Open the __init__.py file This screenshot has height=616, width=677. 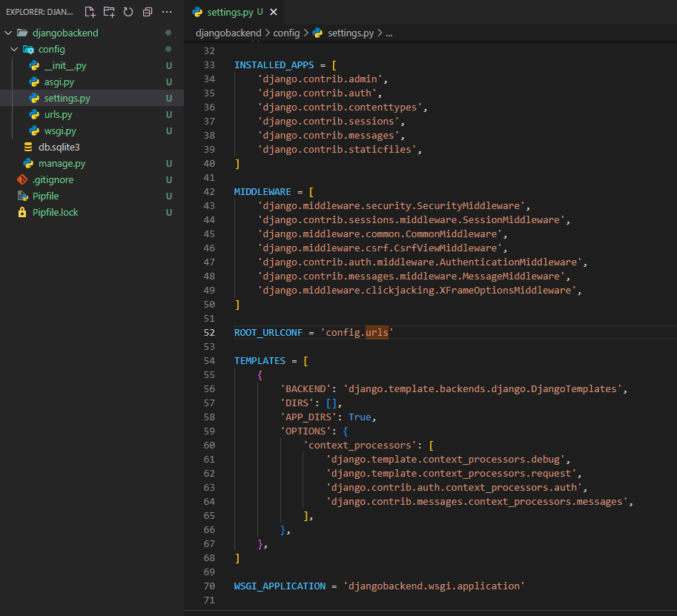65,65
